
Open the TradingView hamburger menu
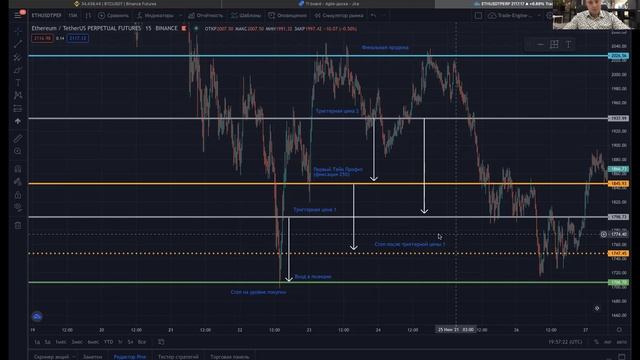click(18, 15)
